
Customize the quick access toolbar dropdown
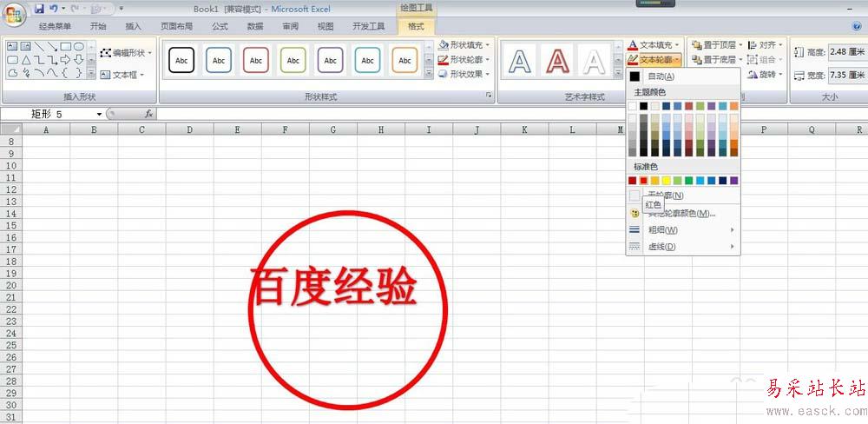click(x=122, y=9)
